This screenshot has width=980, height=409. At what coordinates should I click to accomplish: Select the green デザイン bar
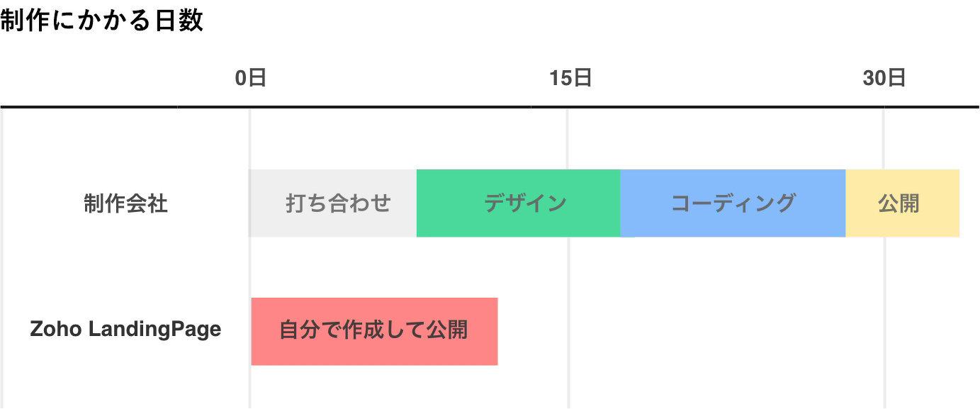click(x=519, y=203)
